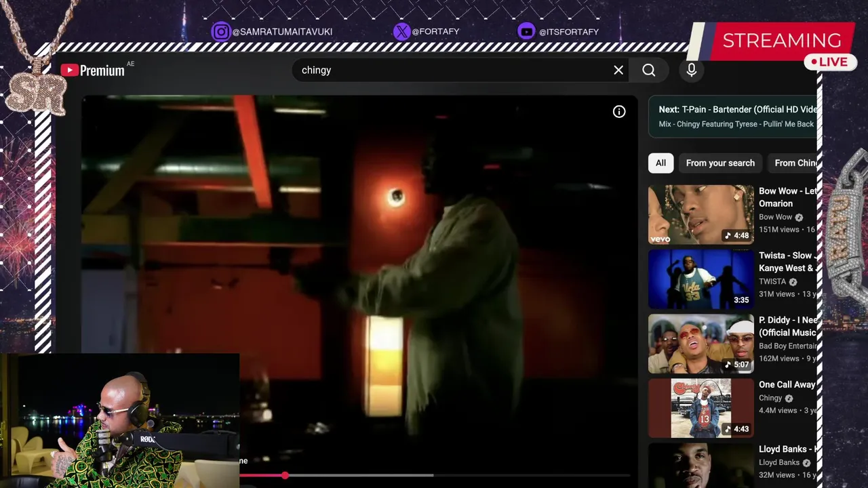Image resolution: width=868 pixels, height=488 pixels.
Task: Click the Instagram icon in the stream overlay
Action: tap(220, 32)
